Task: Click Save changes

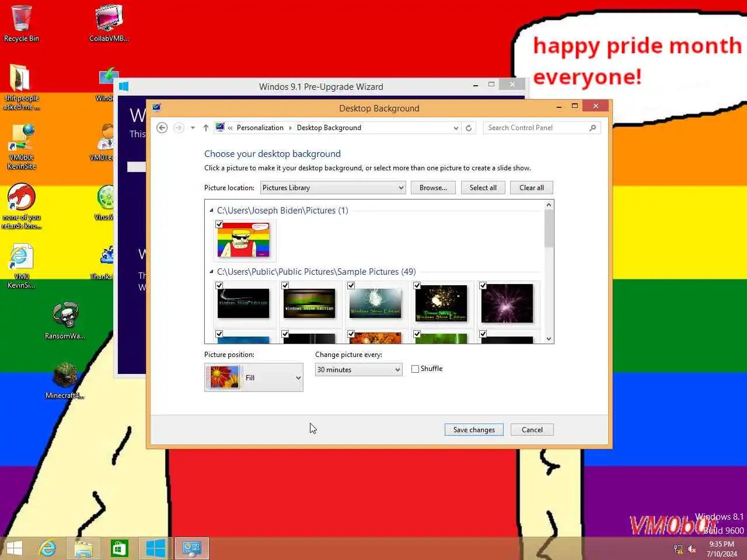Action: pyautogui.click(x=474, y=430)
